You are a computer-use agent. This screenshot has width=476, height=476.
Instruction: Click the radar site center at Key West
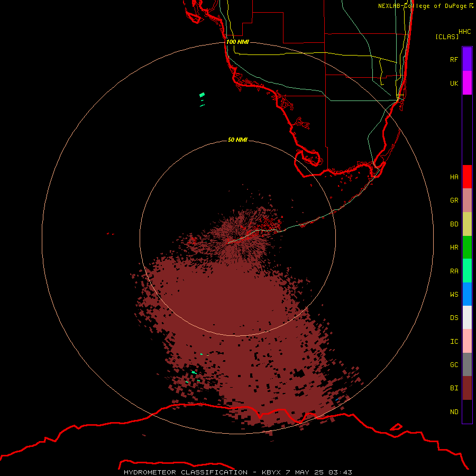pyautogui.click(x=237, y=239)
